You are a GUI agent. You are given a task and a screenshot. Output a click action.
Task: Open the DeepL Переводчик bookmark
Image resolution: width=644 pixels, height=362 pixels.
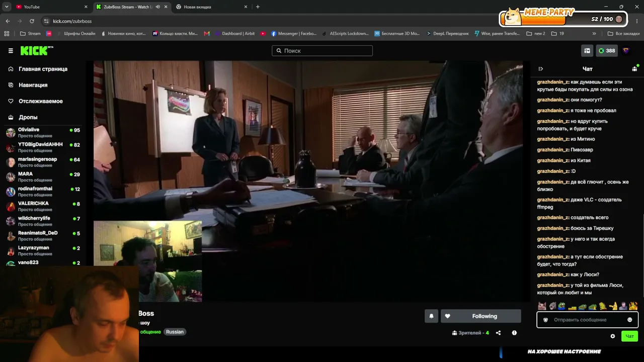click(447, 34)
